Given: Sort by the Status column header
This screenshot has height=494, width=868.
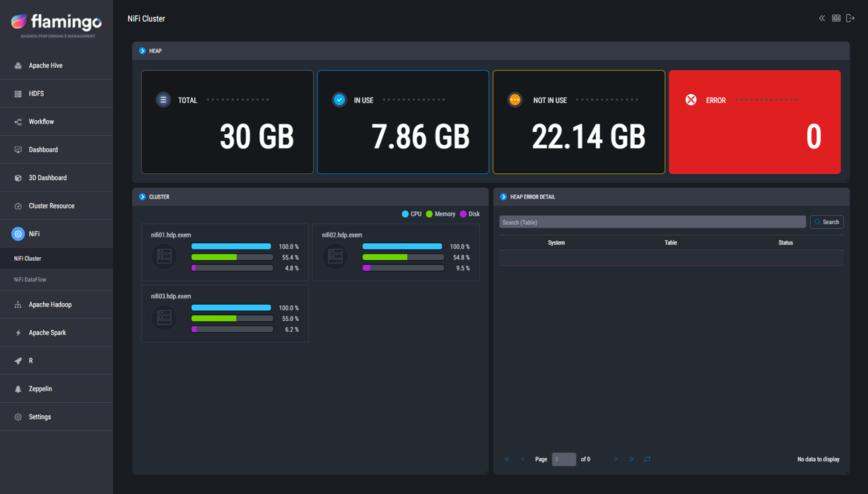Looking at the screenshot, I should tap(785, 242).
